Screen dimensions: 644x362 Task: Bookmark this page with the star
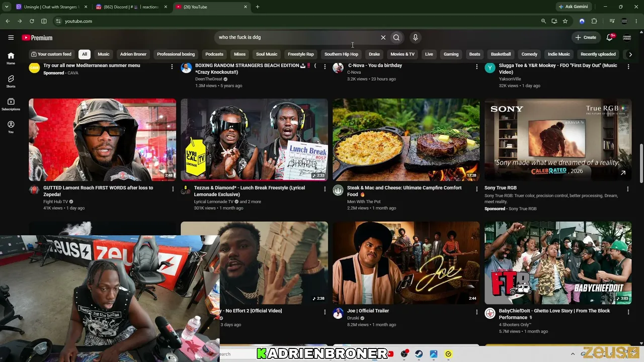pos(565,21)
